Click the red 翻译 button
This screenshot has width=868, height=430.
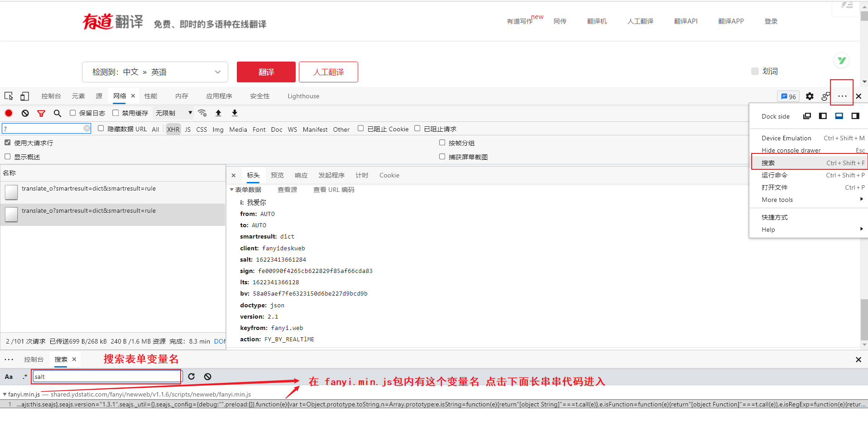(266, 72)
